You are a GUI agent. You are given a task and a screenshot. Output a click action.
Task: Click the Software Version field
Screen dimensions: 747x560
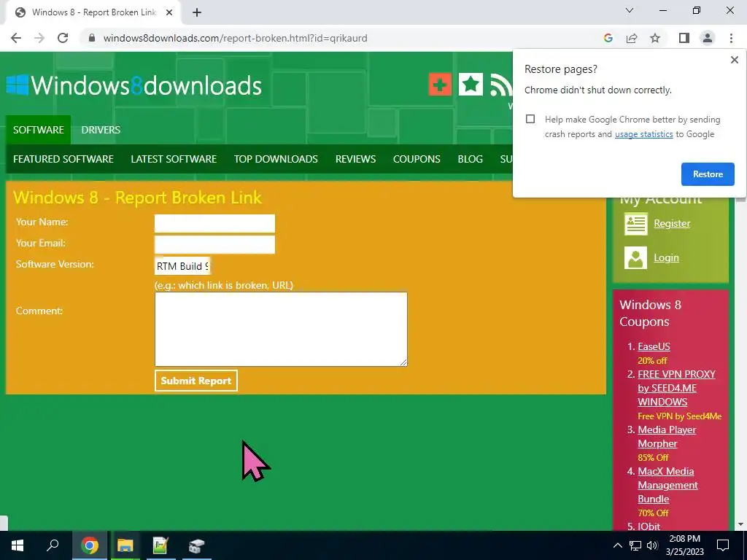pos(182,266)
